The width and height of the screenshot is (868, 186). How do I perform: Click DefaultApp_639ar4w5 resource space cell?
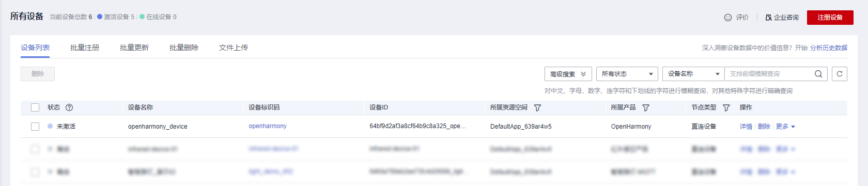click(521, 127)
